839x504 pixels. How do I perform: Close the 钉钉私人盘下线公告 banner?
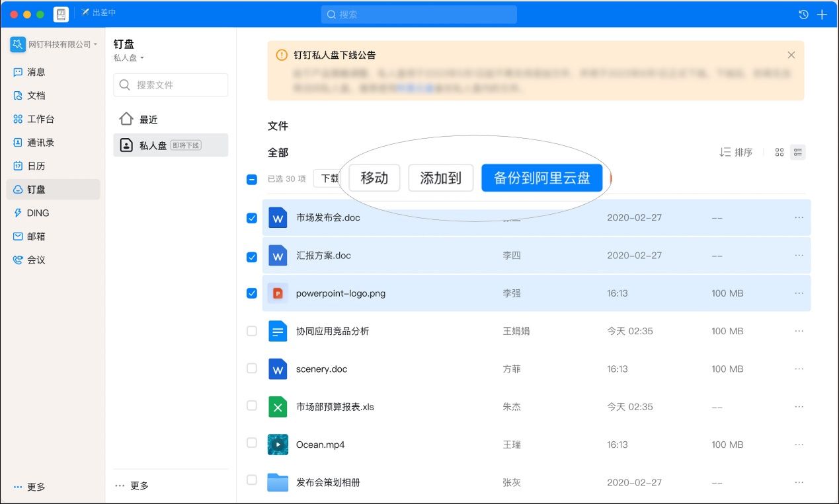pyautogui.click(x=791, y=55)
